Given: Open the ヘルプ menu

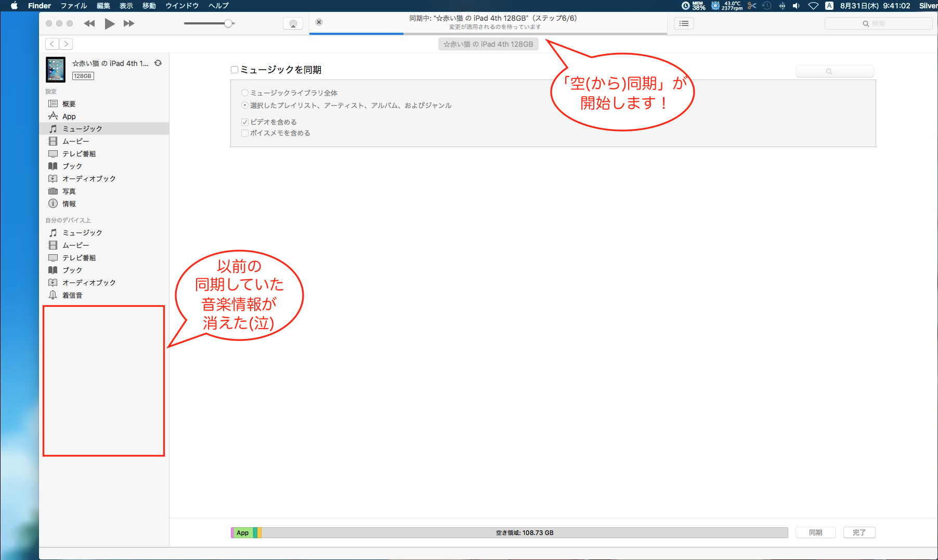Looking at the screenshot, I should coord(218,6).
